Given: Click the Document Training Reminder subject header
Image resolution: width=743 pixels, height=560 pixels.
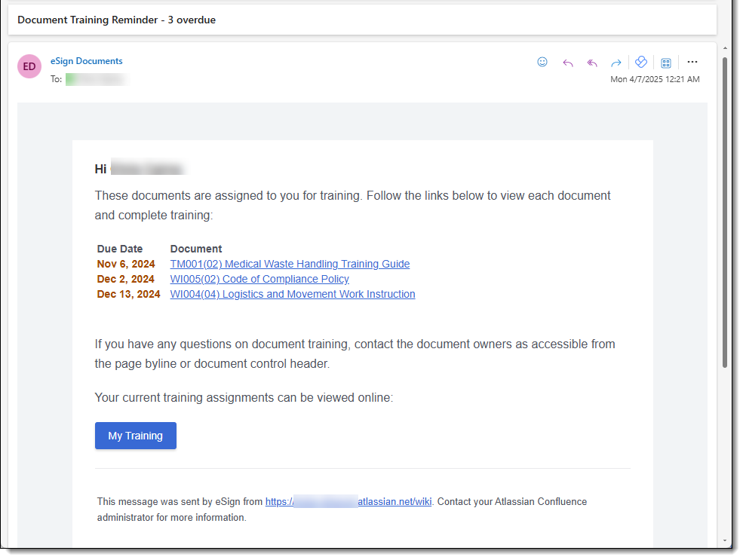Looking at the screenshot, I should click(117, 20).
